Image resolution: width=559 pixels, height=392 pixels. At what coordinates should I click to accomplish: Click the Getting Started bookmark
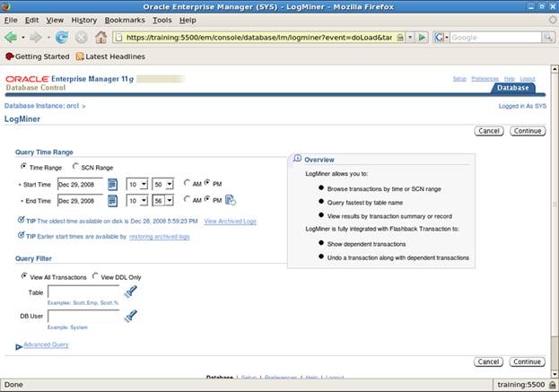tap(38, 57)
